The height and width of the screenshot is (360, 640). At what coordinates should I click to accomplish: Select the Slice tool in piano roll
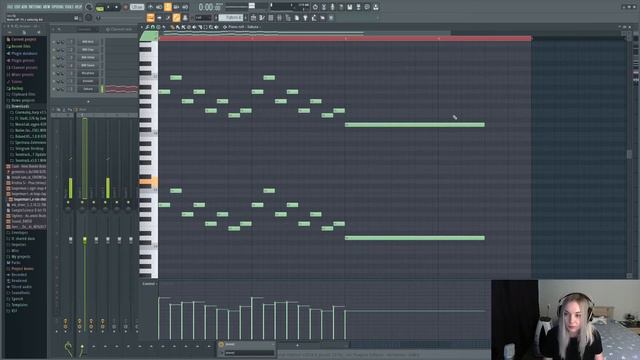pos(200,27)
